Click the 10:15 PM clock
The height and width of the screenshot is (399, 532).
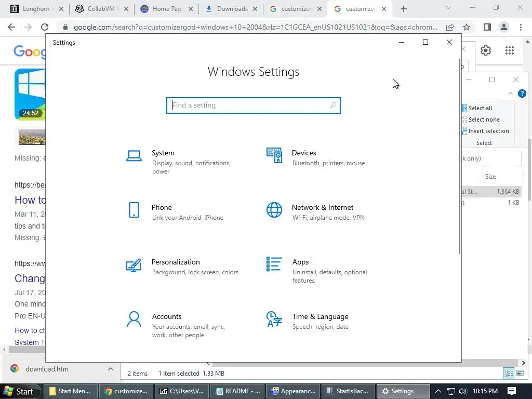tap(485, 391)
